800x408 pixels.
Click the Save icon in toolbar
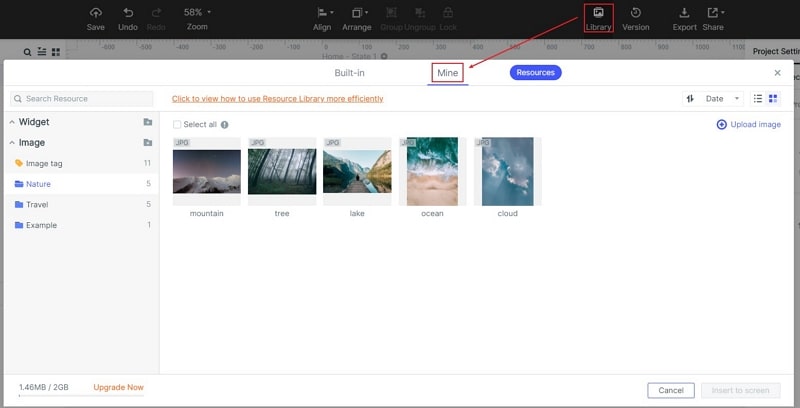click(95, 13)
